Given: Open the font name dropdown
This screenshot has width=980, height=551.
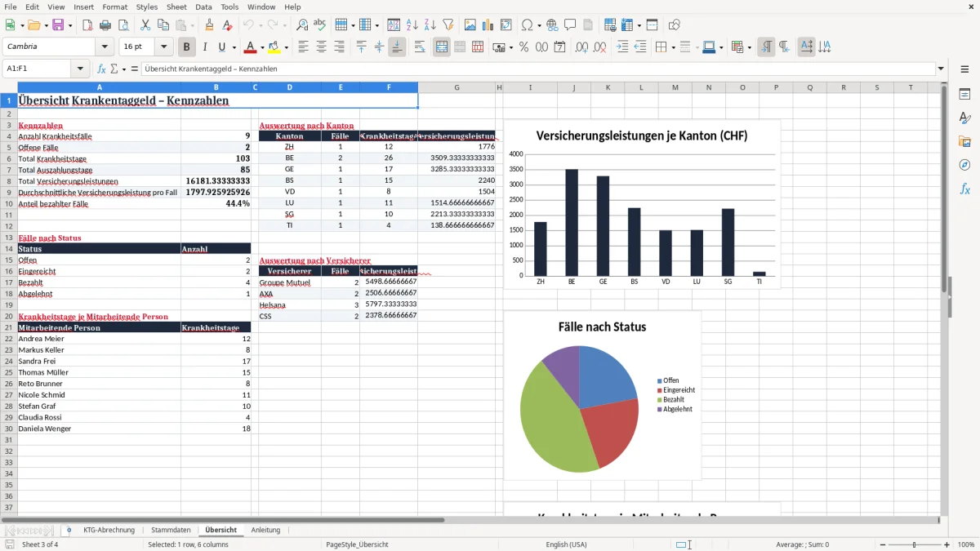Looking at the screenshot, I should pos(105,47).
